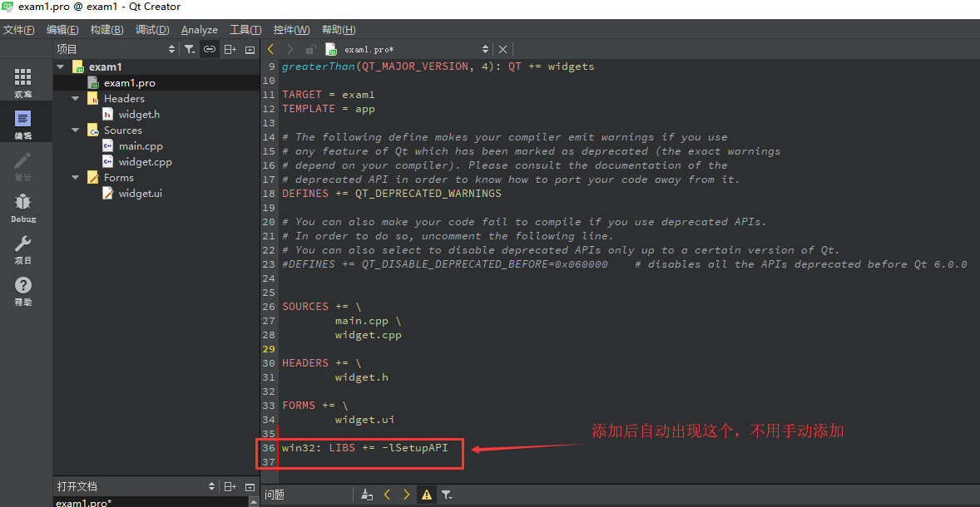Collapse the Sources tree node
The height and width of the screenshot is (507, 980).
[x=74, y=130]
